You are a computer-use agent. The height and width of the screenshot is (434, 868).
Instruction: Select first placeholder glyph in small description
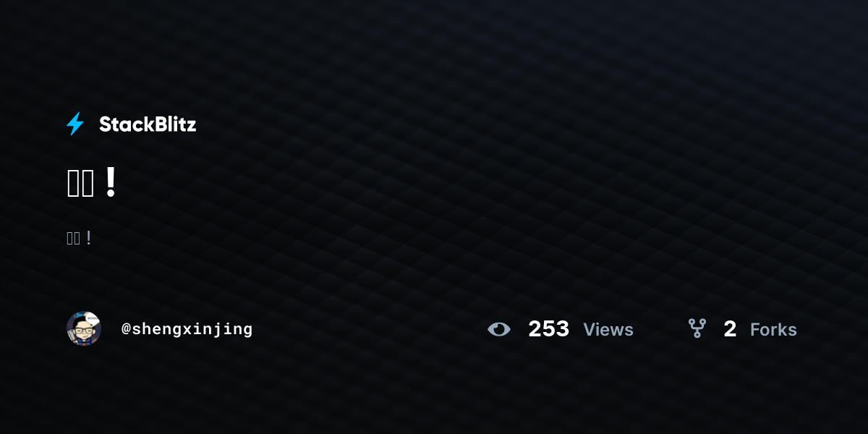(x=69, y=239)
